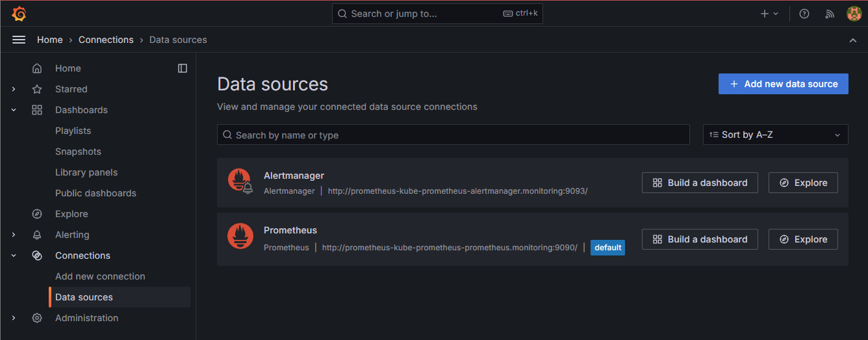
Task: Select Add new connection menu item
Action: 100,276
